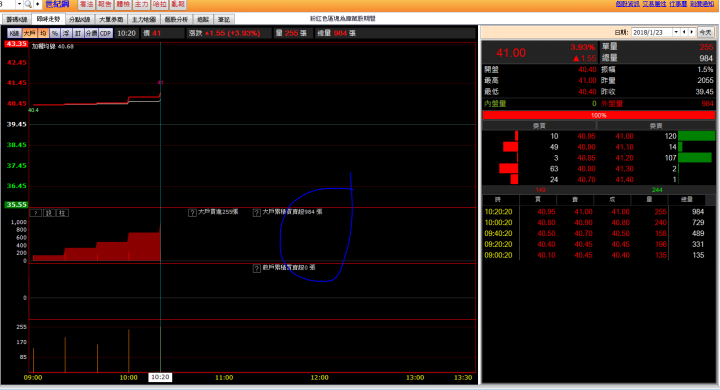Open the 主力地圖 tab
Image resolution: width=720 pixels, height=390 pixels.
point(144,19)
